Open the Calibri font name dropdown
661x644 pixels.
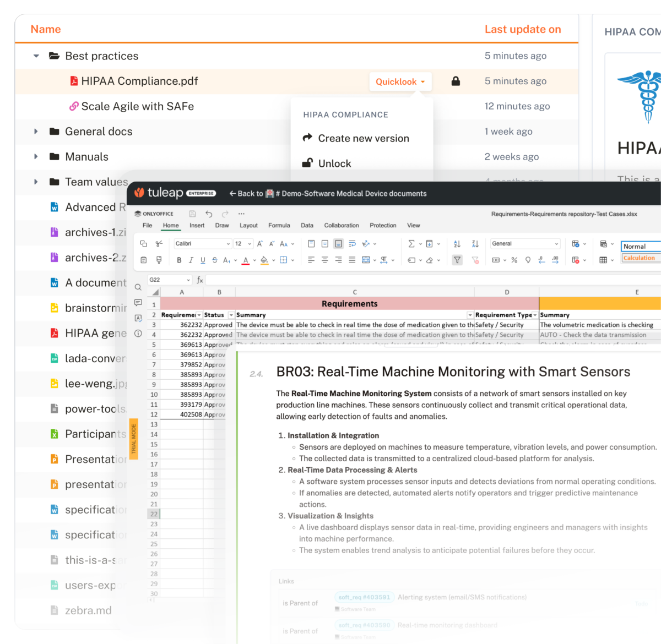click(x=203, y=243)
